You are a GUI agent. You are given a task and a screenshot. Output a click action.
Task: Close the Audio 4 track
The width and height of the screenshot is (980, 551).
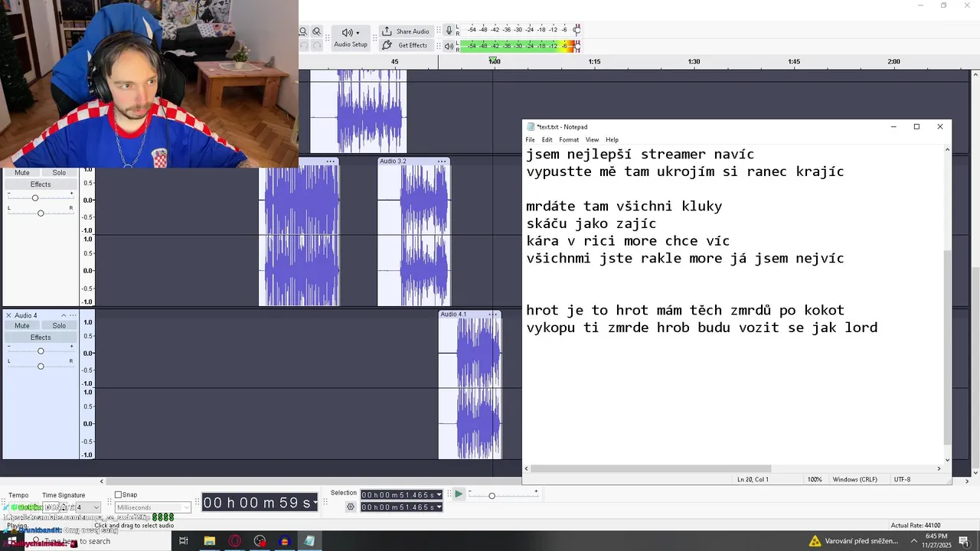click(x=8, y=315)
